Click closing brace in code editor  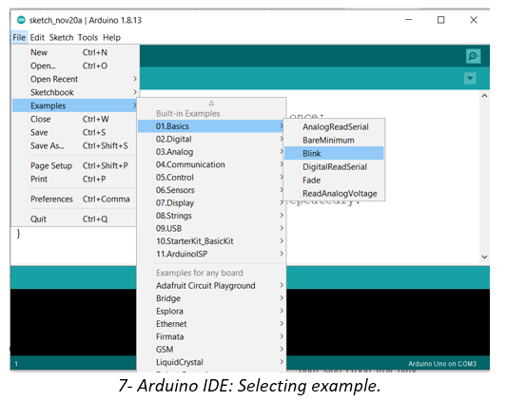click(x=18, y=234)
